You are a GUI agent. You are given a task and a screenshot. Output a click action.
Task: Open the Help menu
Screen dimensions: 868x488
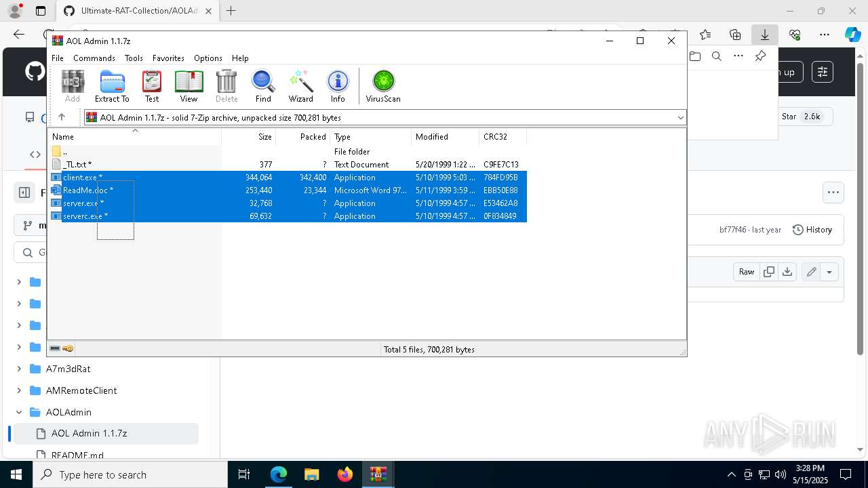click(x=240, y=58)
